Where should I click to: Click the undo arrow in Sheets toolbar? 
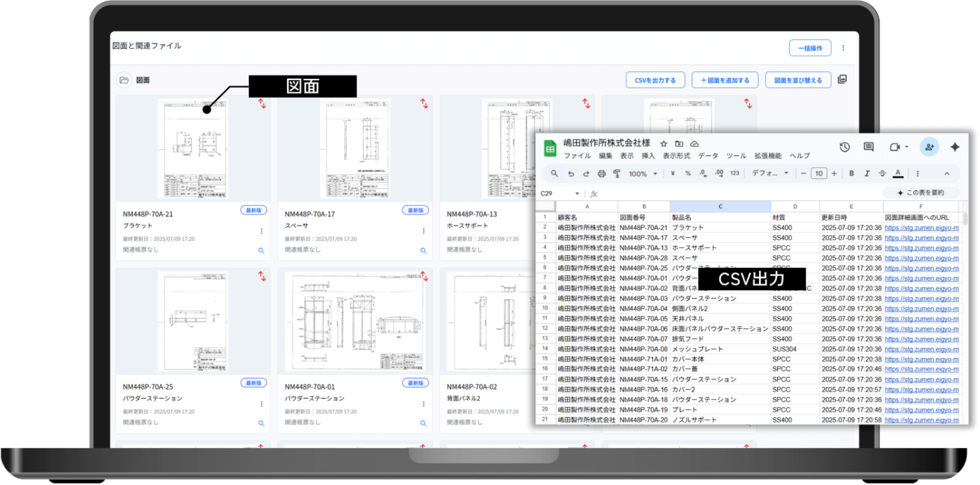point(571,174)
